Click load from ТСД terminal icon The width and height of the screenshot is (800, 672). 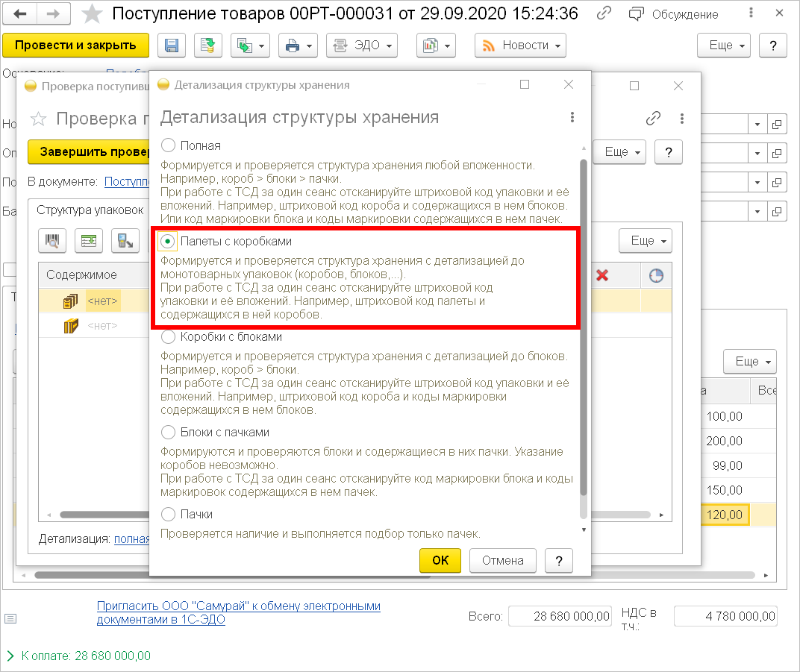[125, 241]
